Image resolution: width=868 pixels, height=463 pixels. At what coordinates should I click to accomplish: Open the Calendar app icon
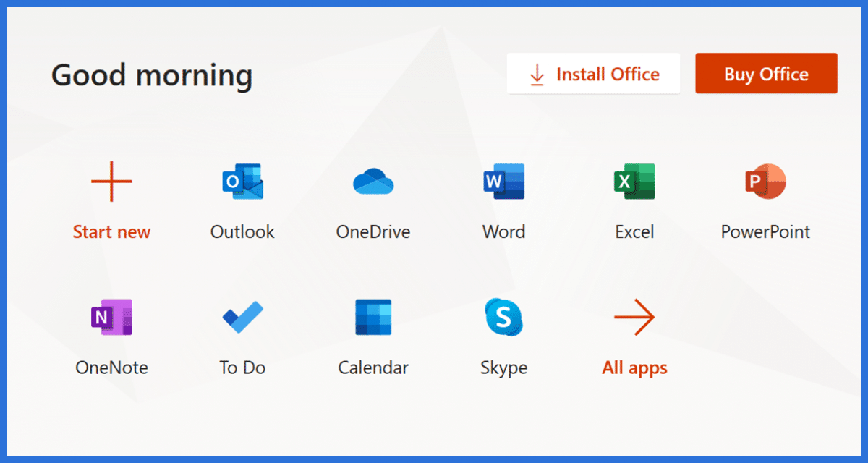point(373,317)
